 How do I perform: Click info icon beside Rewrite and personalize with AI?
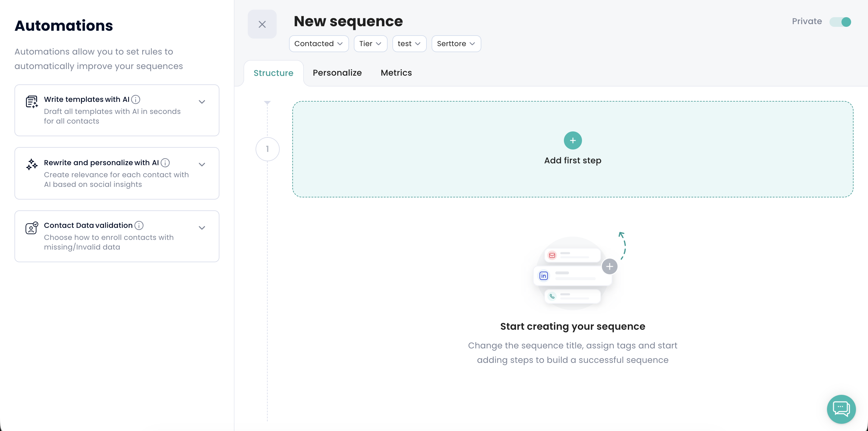tap(165, 163)
